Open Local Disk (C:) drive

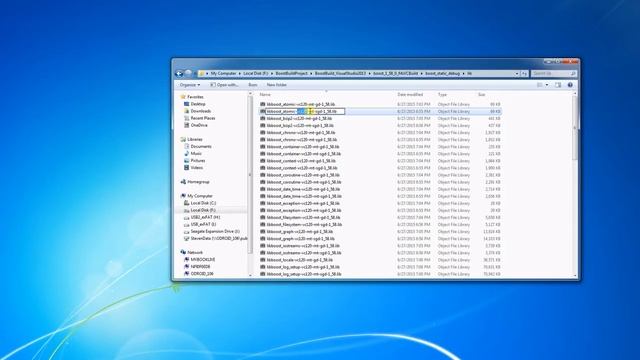(x=200, y=203)
